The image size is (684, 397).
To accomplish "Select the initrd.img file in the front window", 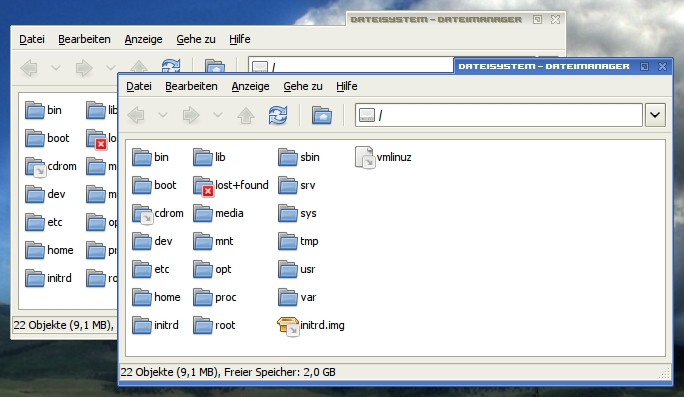I will 311,326.
